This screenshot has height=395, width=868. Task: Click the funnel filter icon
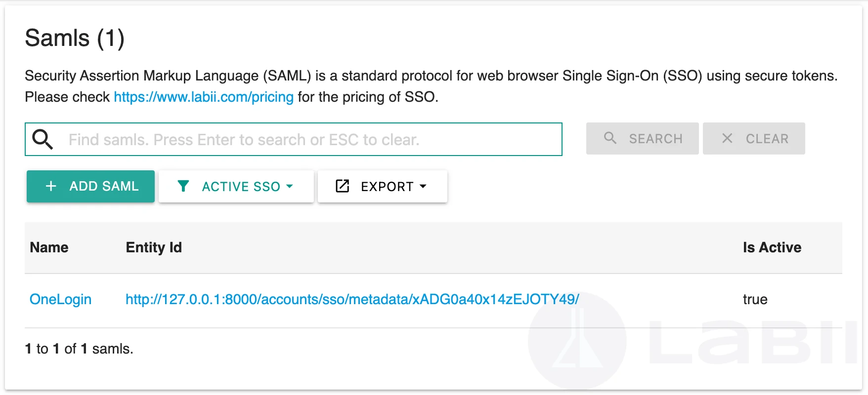click(183, 186)
